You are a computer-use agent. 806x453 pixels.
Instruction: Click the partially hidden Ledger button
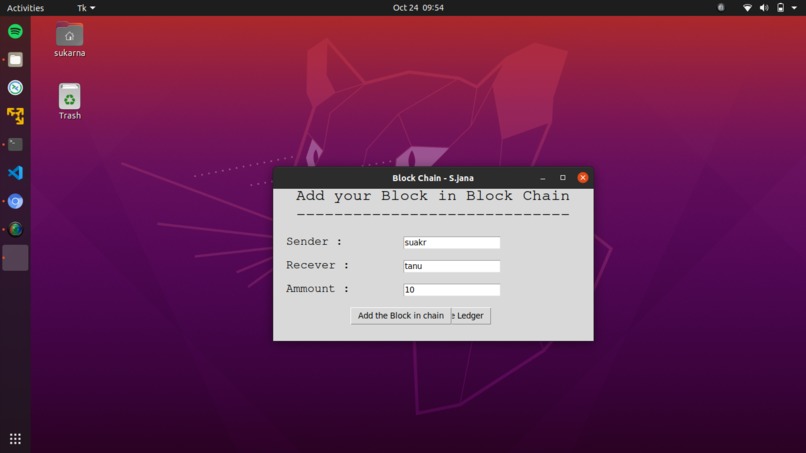(x=471, y=316)
